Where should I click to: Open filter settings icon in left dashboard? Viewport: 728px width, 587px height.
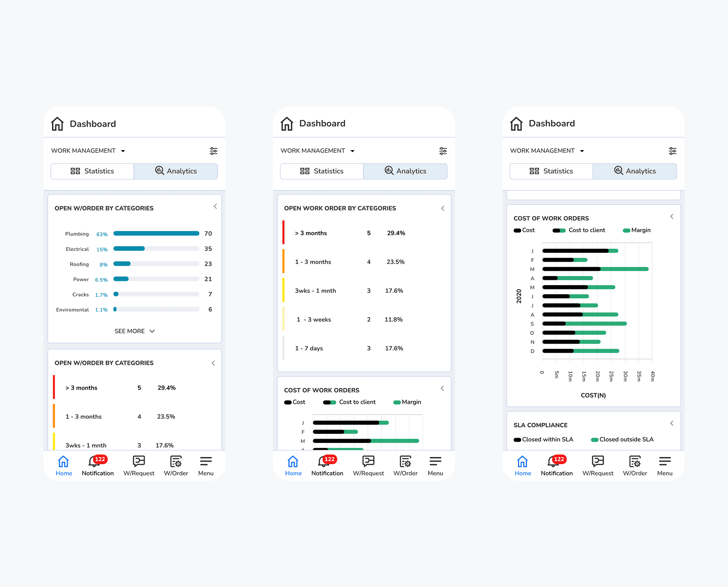tap(213, 151)
